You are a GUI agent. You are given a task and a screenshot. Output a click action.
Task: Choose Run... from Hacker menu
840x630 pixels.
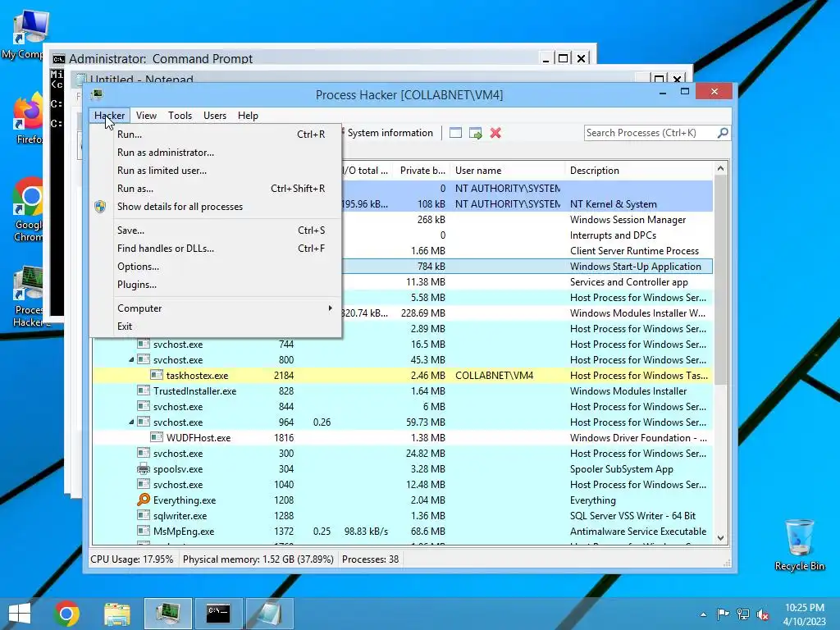point(216,135)
